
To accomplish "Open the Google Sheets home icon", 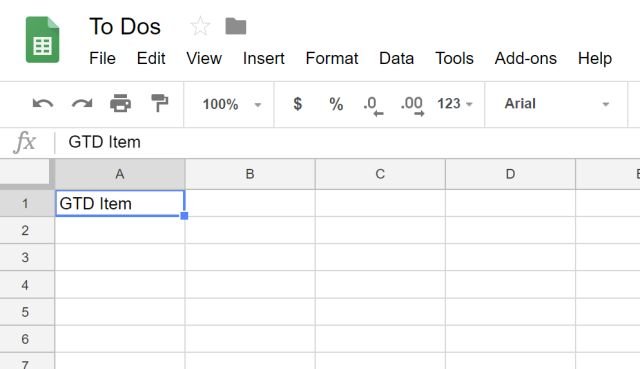I will point(42,40).
